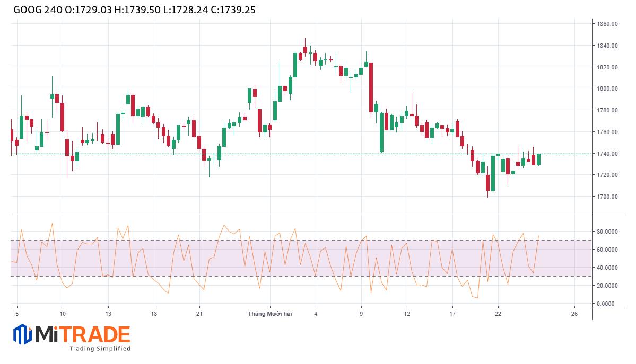Screen dimensions: 636x364
Task: Click the GOOG 240 symbol title
Action: (x=35, y=10)
